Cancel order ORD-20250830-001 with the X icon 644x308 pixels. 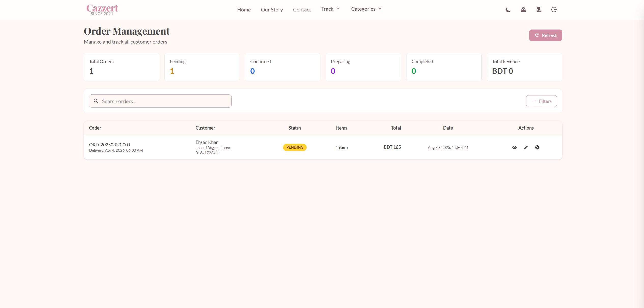[x=537, y=147]
